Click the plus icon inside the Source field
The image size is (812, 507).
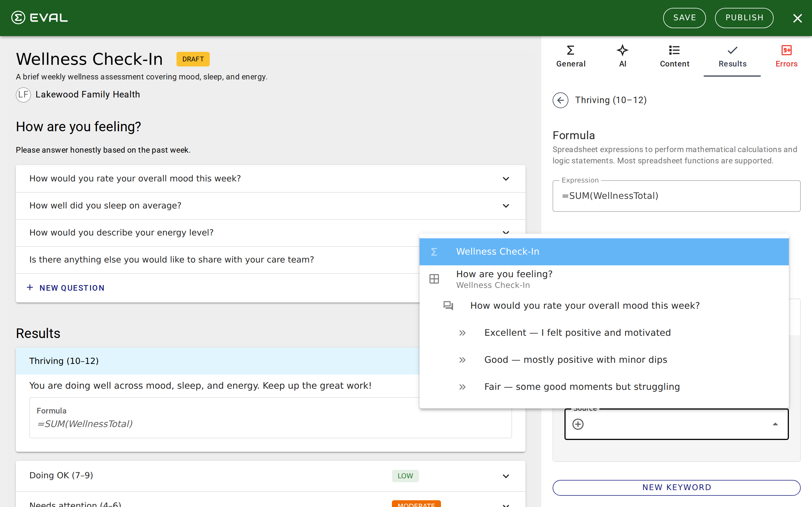[x=578, y=424]
